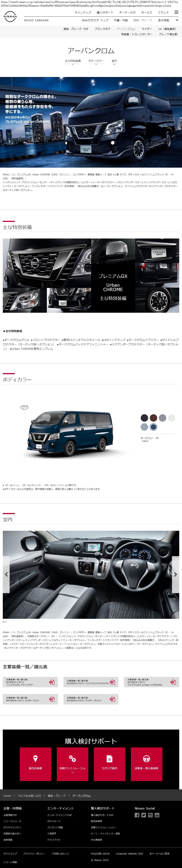This screenshot has width=182, height=868.
Task: Open the hamburger menu icon
Action: pyautogui.click(x=176, y=12)
